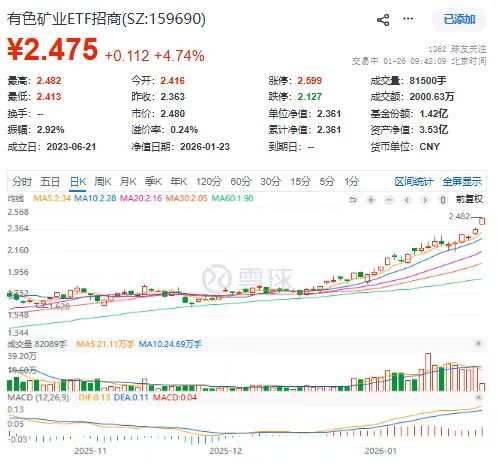Click the MACD (12,26,9) indicator label
498x463 pixels.
38,397
